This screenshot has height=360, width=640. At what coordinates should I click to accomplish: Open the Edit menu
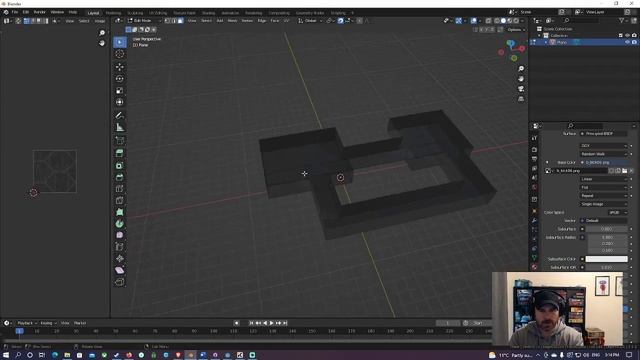[25, 12]
